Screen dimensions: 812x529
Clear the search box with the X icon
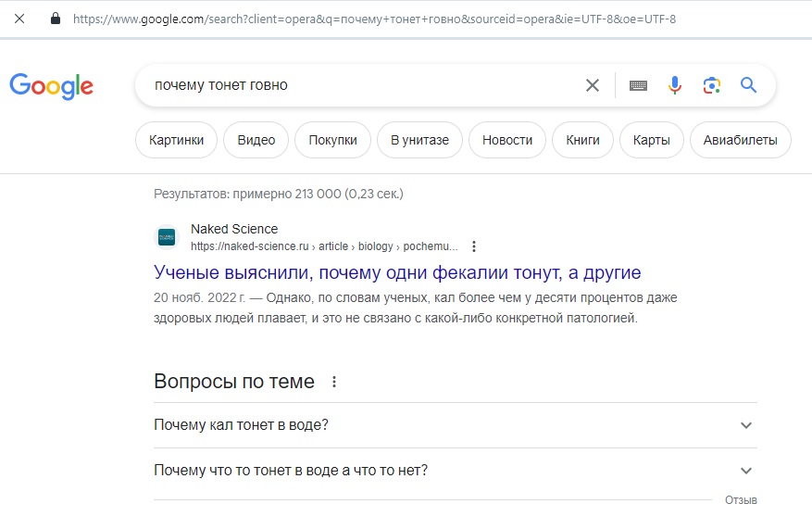coord(593,85)
